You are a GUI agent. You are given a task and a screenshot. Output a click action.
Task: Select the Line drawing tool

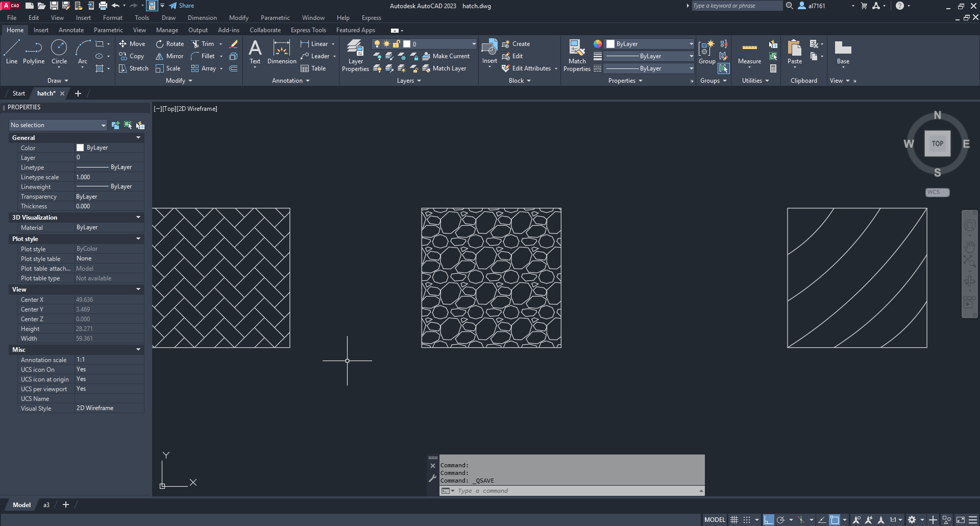tap(12, 52)
